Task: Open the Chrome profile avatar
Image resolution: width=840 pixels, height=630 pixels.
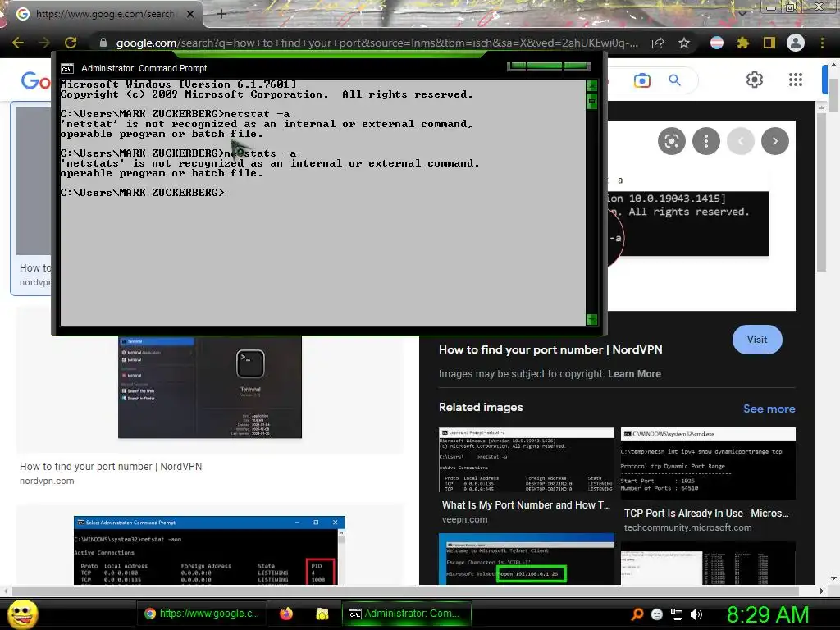Action: tap(796, 43)
